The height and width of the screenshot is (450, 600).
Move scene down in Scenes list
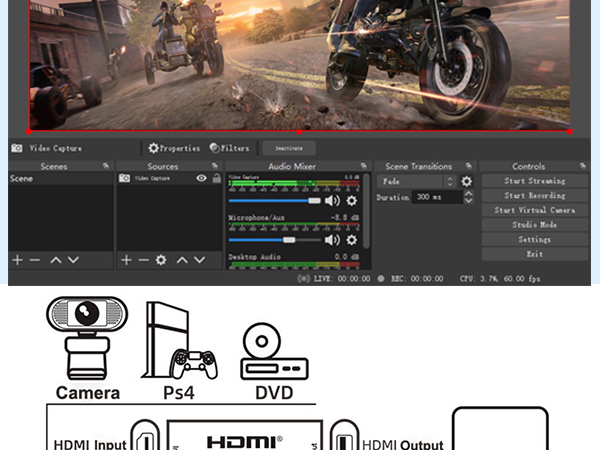tap(73, 260)
